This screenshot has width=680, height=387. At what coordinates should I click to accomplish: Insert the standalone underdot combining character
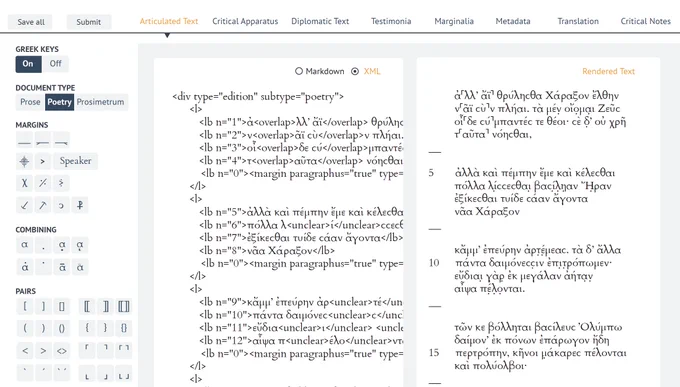click(42, 245)
